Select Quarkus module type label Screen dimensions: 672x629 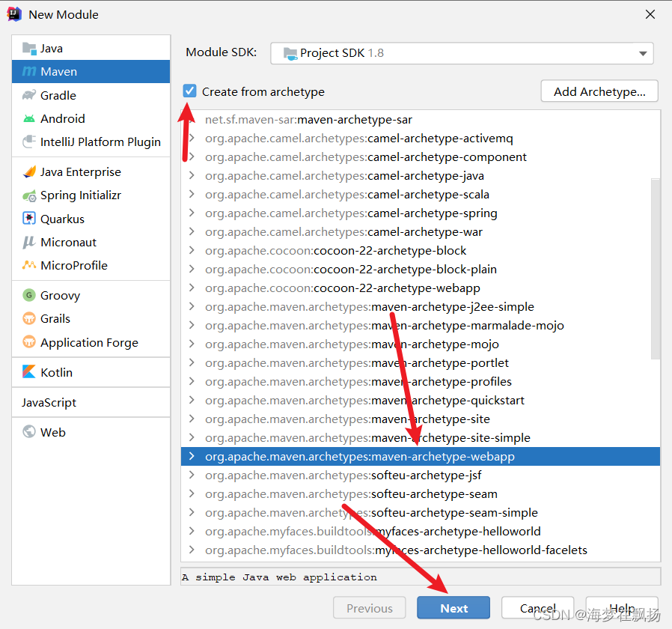pyautogui.click(x=63, y=219)
